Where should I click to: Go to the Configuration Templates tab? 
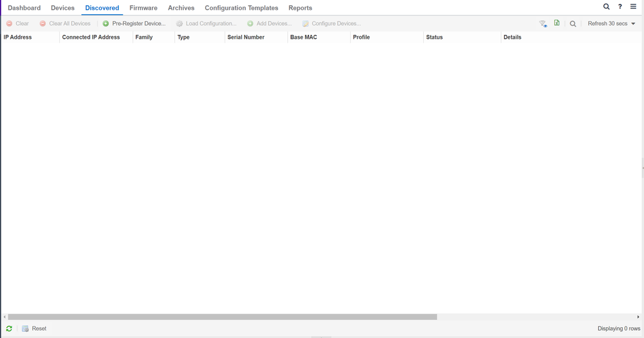(x=241, y=8)
